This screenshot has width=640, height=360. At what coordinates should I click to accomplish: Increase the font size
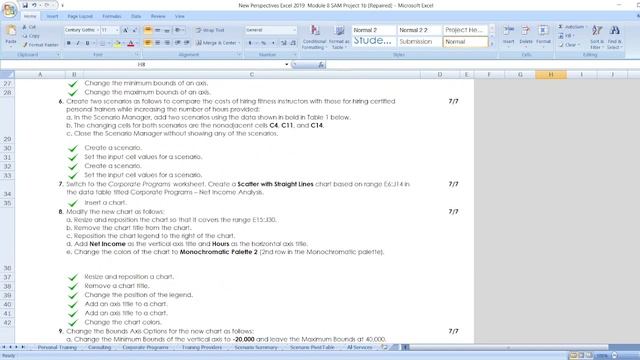click(125, 30)
